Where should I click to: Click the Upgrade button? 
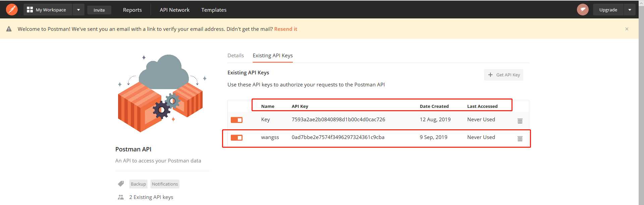(608, 10)
